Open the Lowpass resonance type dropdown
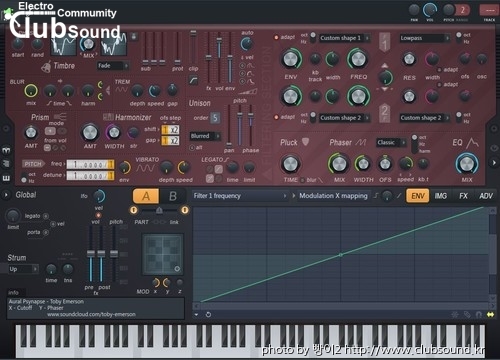The image size is (500, 360). [x=425, y=38]
